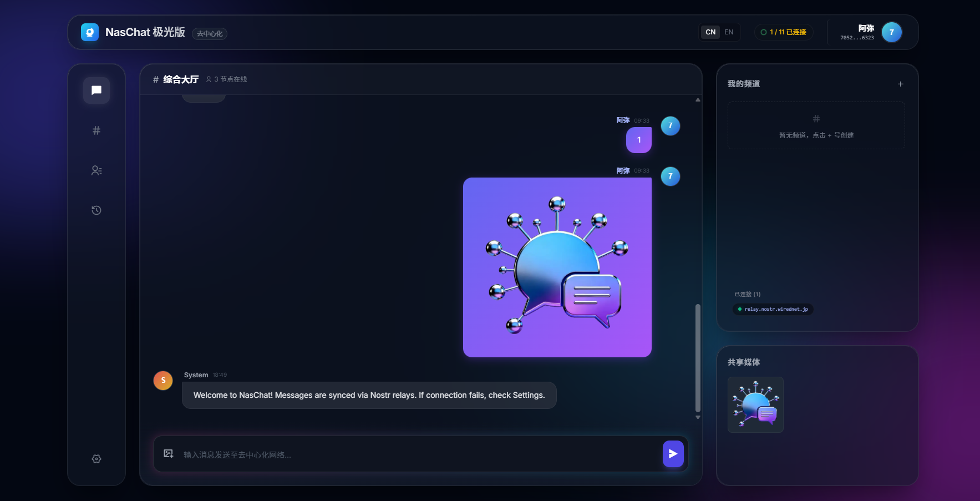Open the user profile menu for 阿弥
Image resolution: width=980 pixels, height=501 pixels.
pyautogui.click(x=870, y=32)
